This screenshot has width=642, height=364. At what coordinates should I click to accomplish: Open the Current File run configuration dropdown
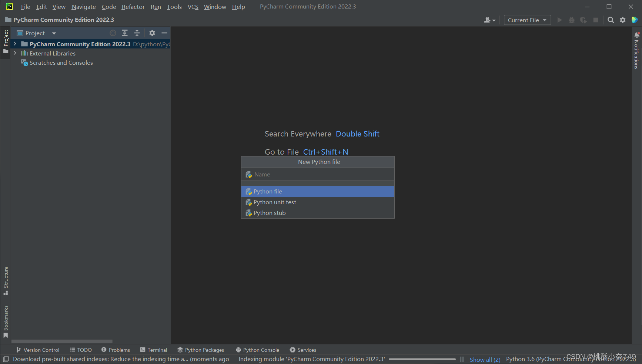click(x=527, y=20)
